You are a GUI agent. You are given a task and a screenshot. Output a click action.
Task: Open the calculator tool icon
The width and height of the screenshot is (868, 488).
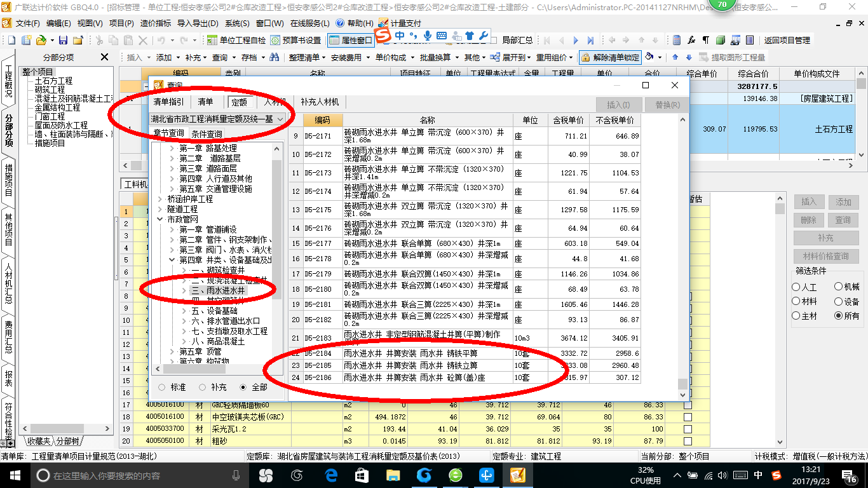click(x=677, y=40)
